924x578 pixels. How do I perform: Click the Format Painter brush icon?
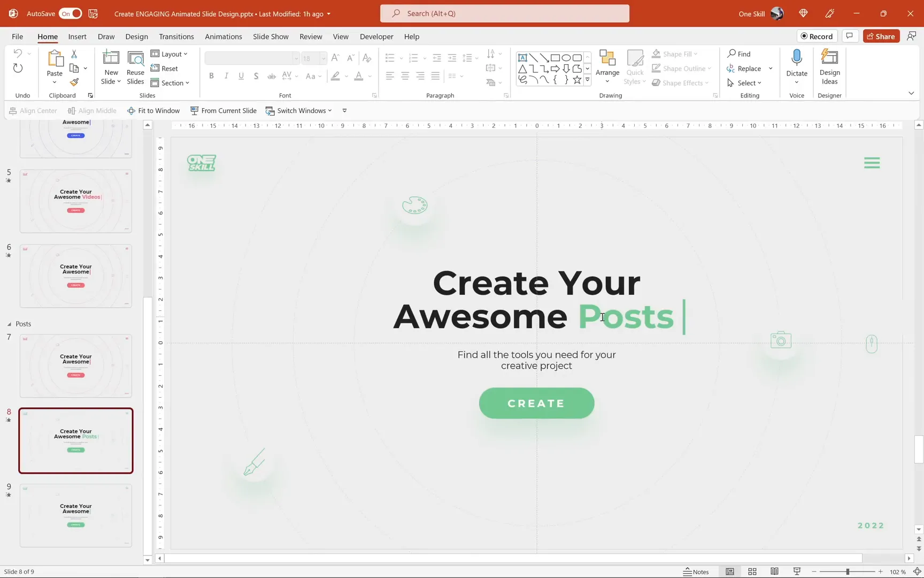tap(74, 82)
